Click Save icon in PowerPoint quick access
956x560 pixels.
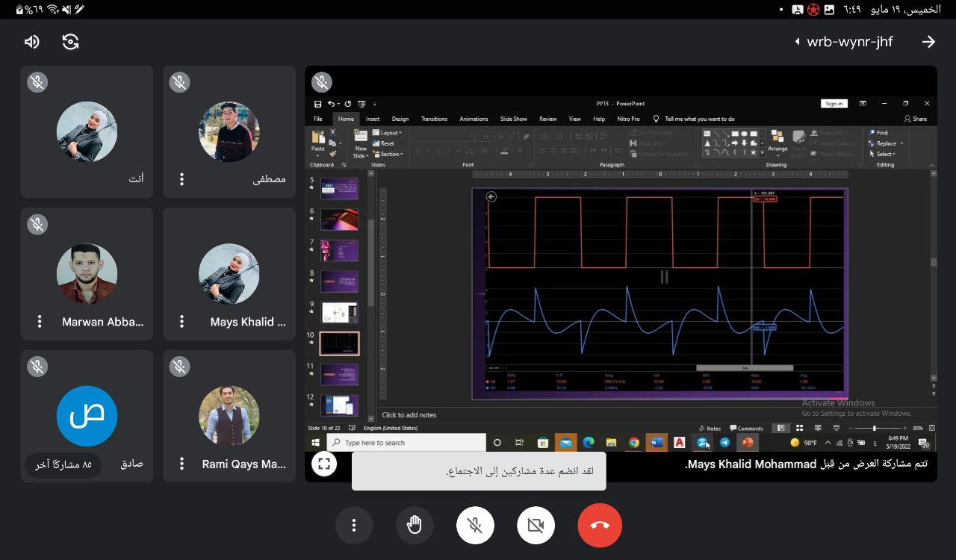(318, 104)
